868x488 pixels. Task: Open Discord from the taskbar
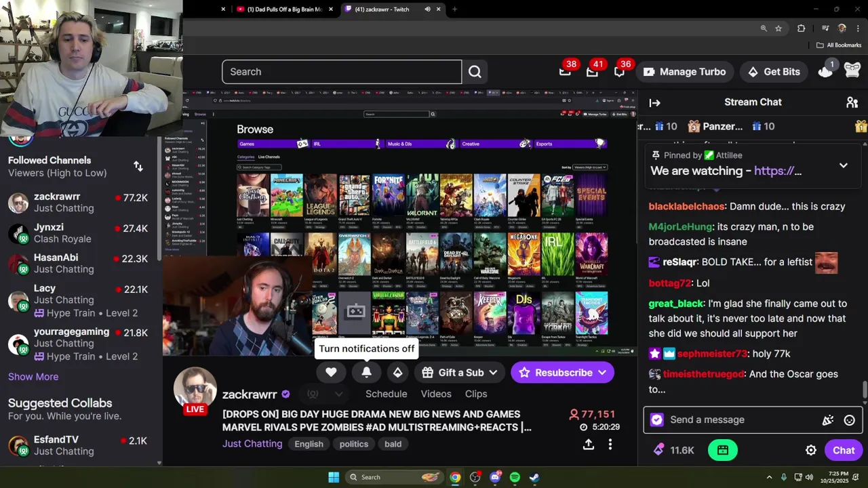[495, 477]
